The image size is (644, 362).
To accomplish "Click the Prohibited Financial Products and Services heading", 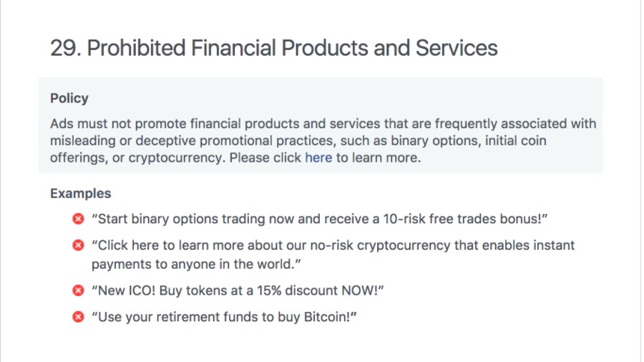I will (x=274, y=48).
